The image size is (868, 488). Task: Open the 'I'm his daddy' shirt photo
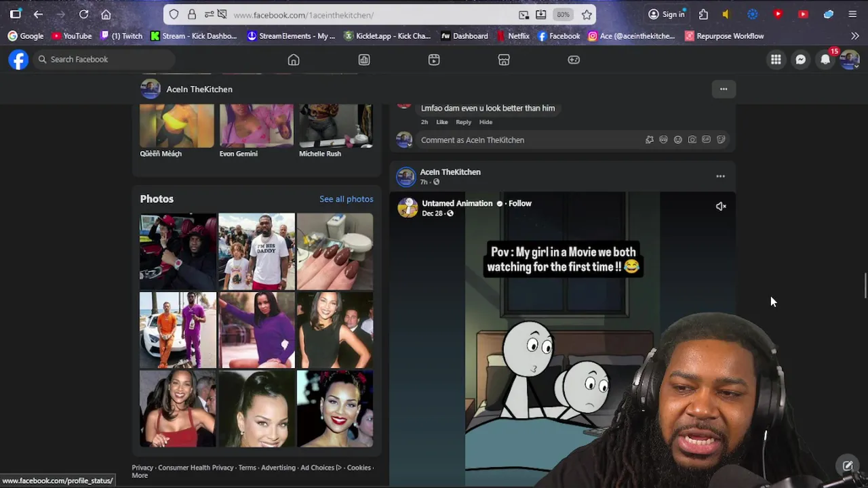pos(256,251)
